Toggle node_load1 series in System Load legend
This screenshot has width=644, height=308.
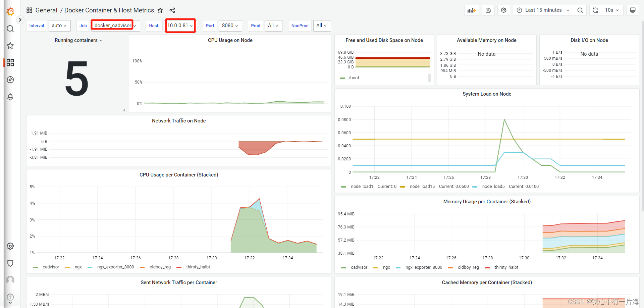point(362,187)
